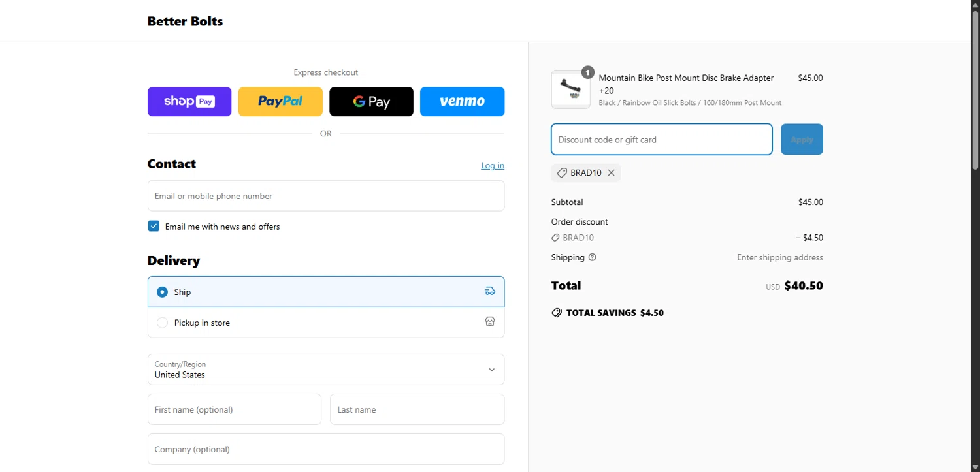Viewport: 980px width, 472px height.
Task: Click the Total Savings tag icon
Action: coord(557,313)
